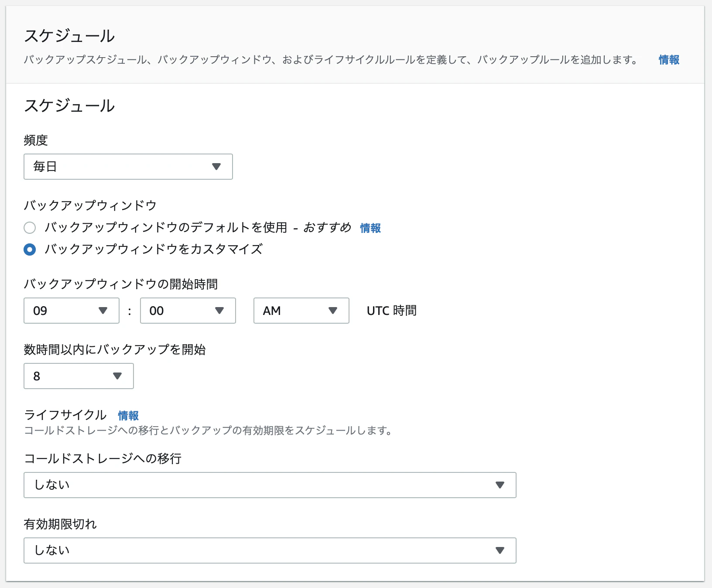Click the コールドストレージへの移行 label
This screenshot has height=588, width=712.
[103, 459]
